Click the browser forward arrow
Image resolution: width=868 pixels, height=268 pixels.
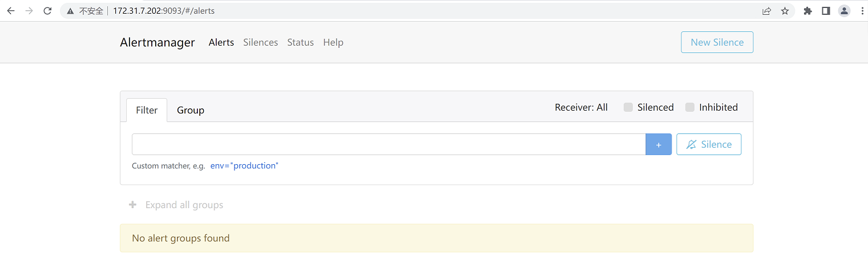pos(29,11)
